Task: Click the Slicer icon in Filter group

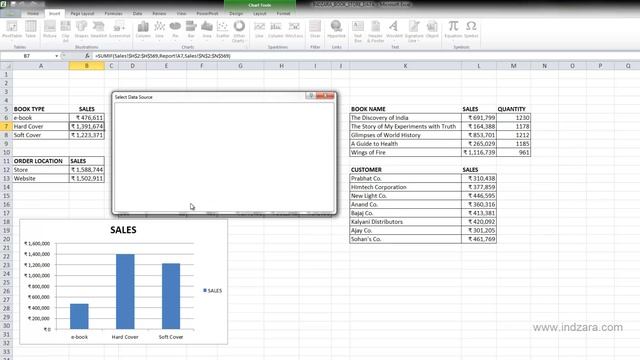Action: pos(315,29)
